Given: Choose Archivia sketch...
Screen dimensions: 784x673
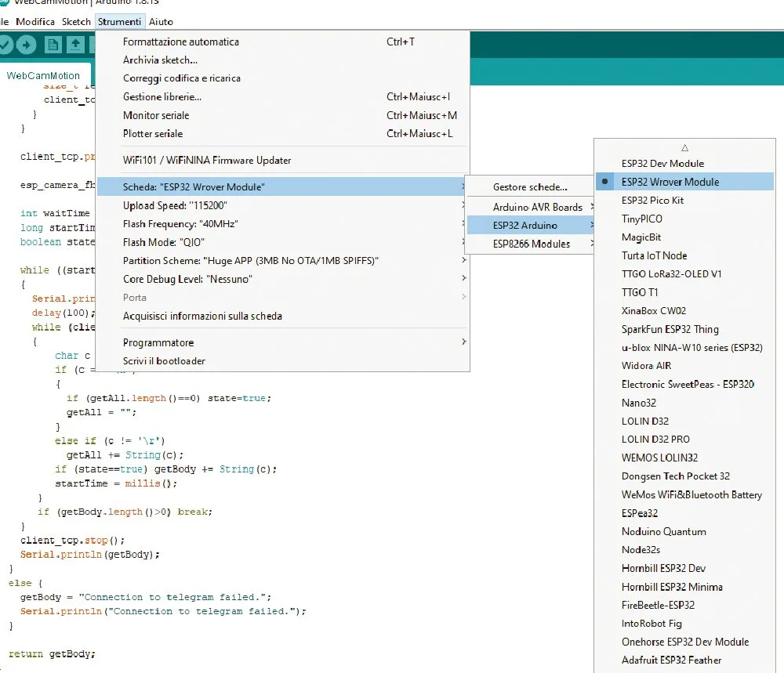Looking at the screenshot, I should (283, 60).
